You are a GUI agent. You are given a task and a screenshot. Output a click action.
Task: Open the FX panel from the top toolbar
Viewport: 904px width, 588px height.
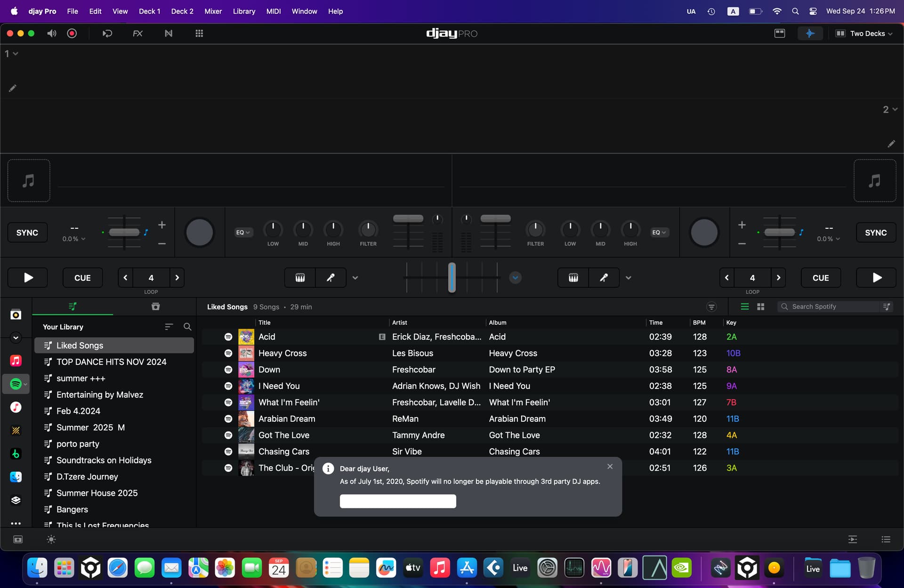coord(138,33)
